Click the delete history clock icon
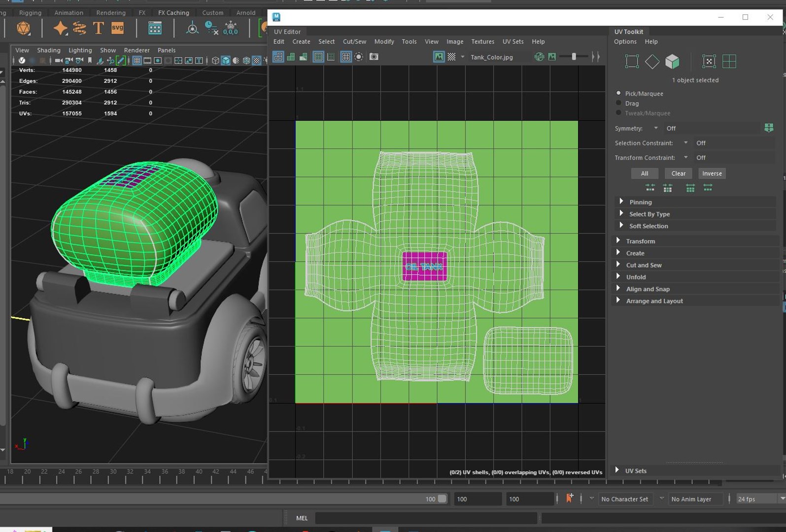Image resolution: width=786 pixels, height=532 pixels. [211, 28]
